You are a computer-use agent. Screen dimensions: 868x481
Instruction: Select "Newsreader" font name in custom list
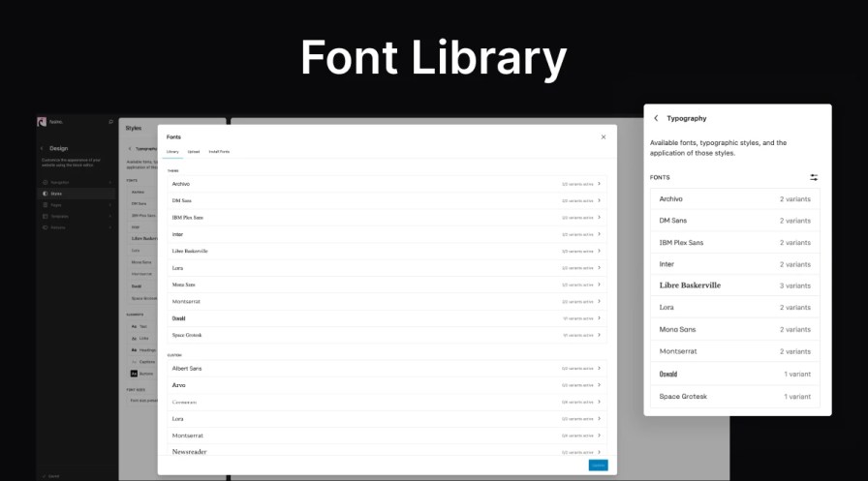click(x=189, y=452)
